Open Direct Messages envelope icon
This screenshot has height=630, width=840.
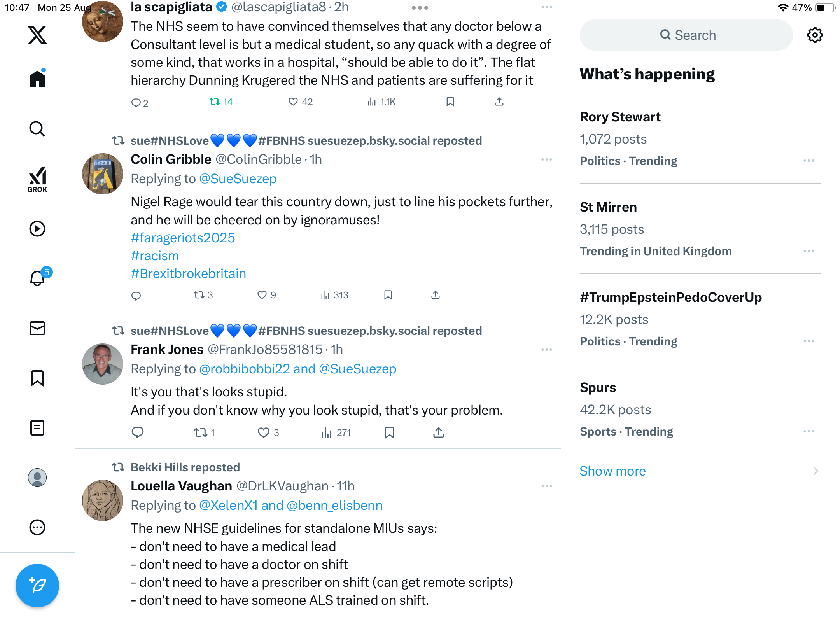37,328
